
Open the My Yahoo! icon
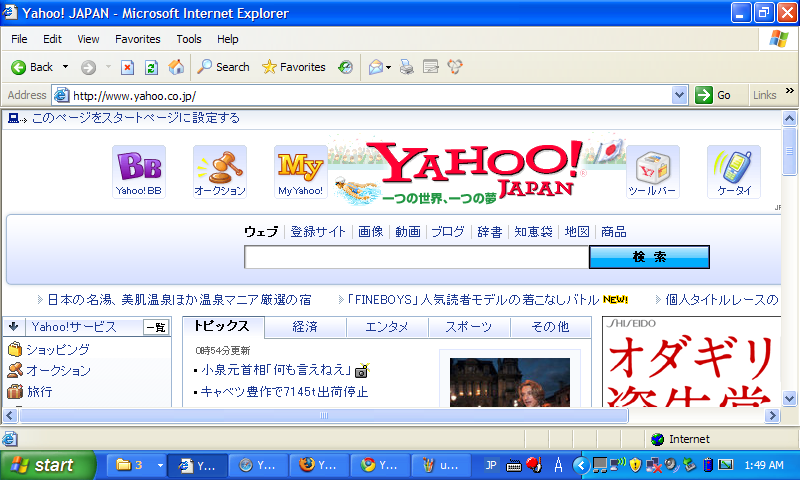point(301,172)
